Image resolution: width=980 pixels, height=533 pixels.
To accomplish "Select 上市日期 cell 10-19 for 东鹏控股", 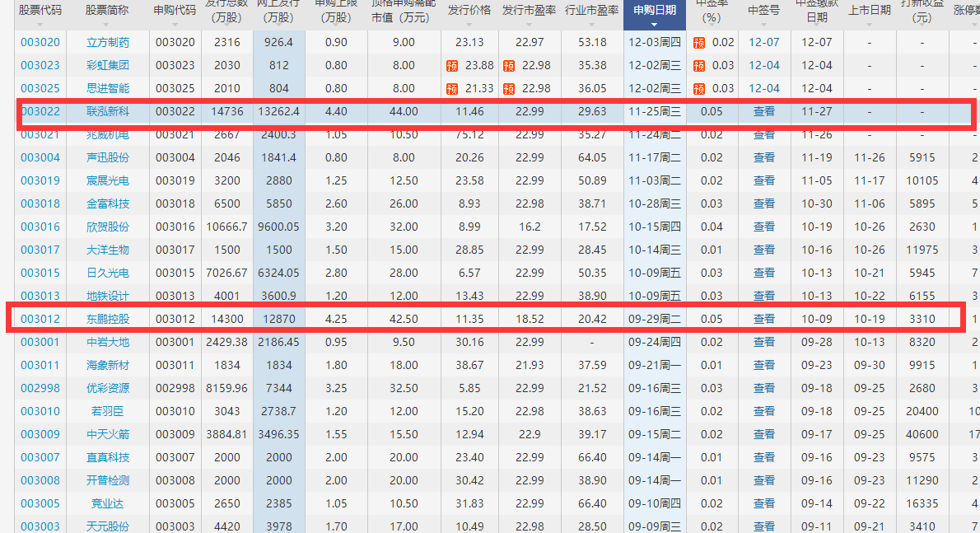I will (870, 320).
